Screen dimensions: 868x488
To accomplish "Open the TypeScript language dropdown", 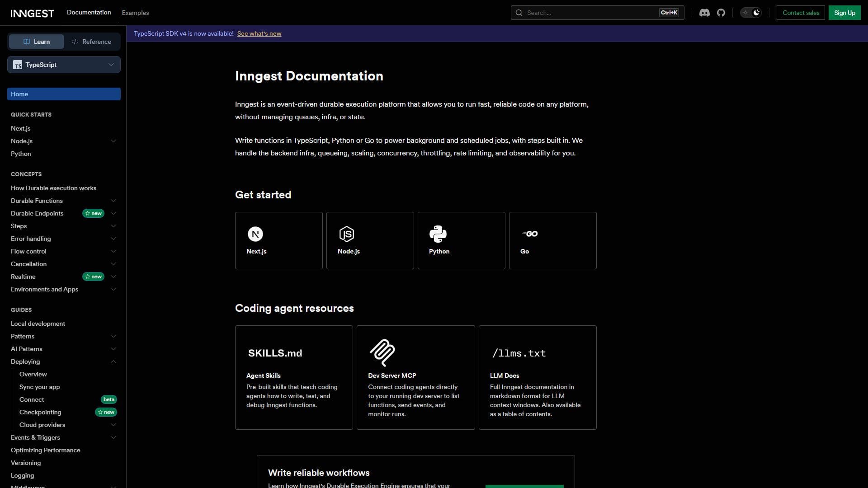I will 64,65.
